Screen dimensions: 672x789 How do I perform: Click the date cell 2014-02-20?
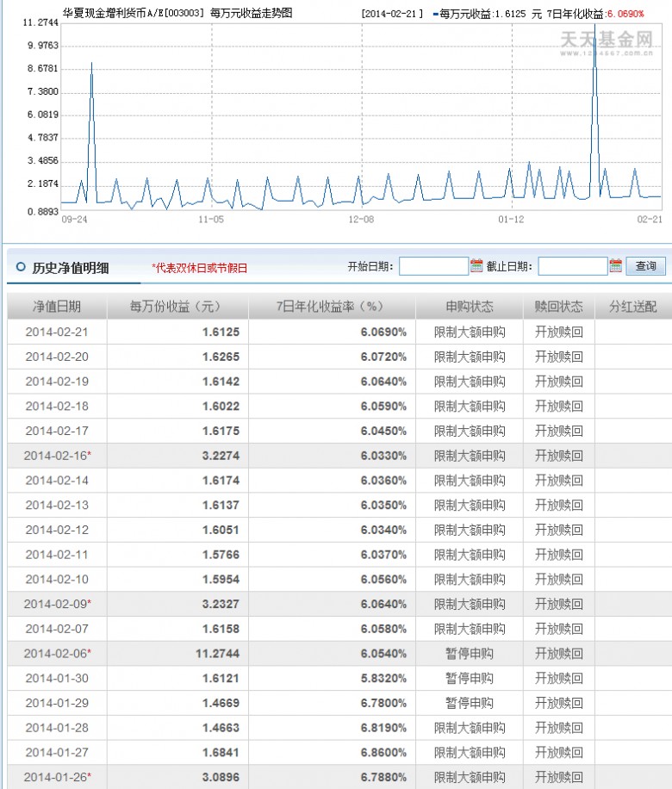[57, 357]
